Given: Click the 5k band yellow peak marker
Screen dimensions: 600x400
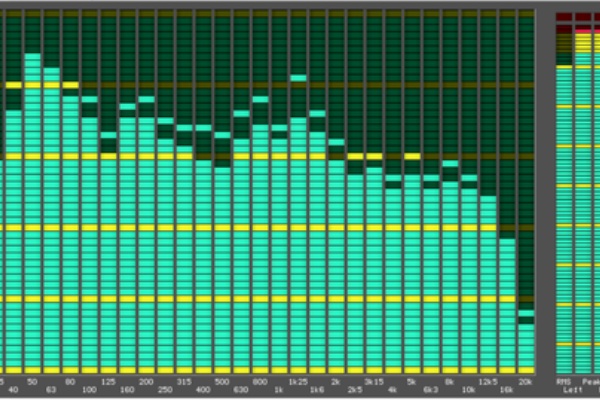Looking at the screenshot, I should click(412, 156).
